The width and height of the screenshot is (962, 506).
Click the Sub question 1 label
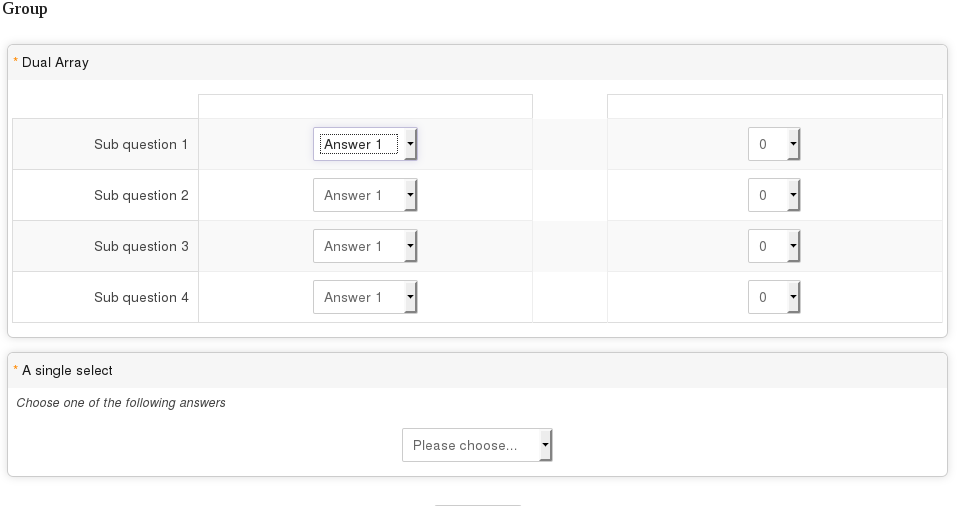coord(141,145)
